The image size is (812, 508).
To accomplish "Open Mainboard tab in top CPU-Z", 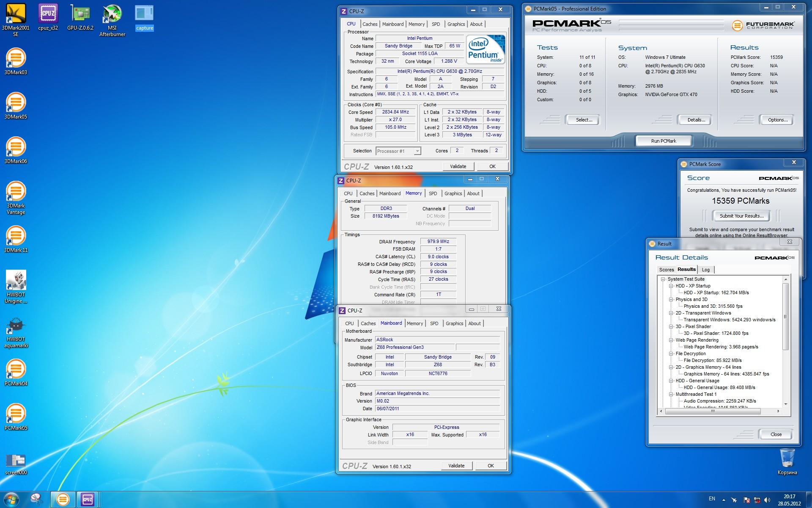I will click(392, 24).
